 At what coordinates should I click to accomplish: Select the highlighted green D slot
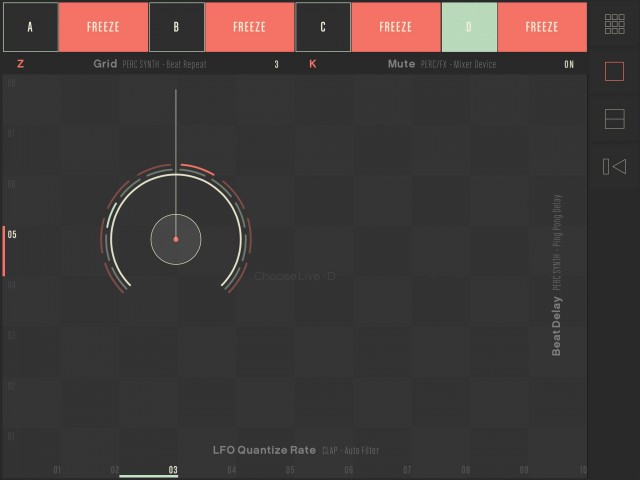click(x=469, y=27)
